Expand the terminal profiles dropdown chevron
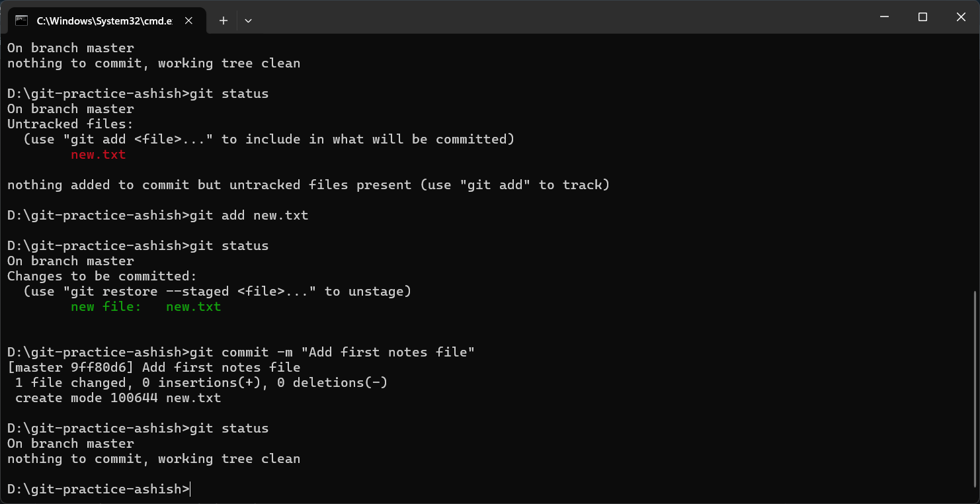This screenshot has height=504, width=980. [x=248, y=21]
